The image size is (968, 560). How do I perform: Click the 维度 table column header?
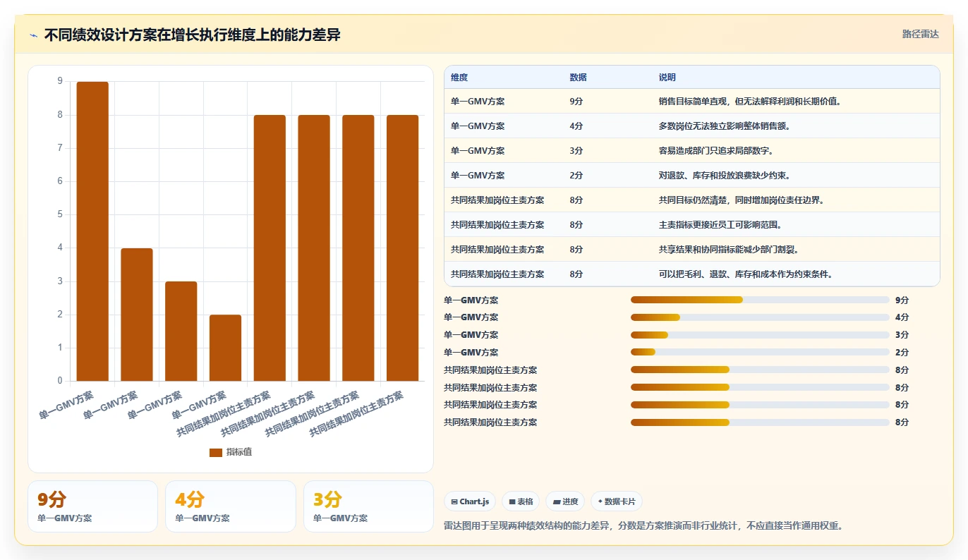pyautogui.click(x=459, y=78)
